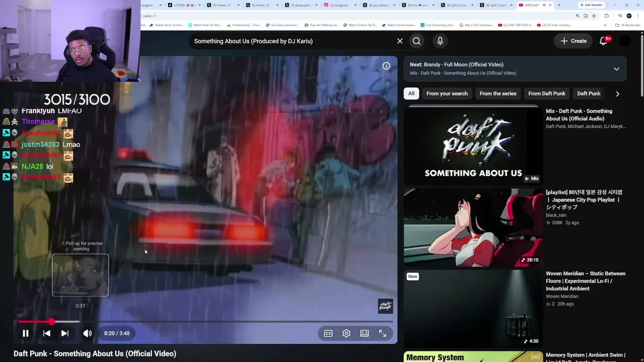Expand the Next up mix panel
This screenshot has width=644, height=362.
click(x=616, y=69)
